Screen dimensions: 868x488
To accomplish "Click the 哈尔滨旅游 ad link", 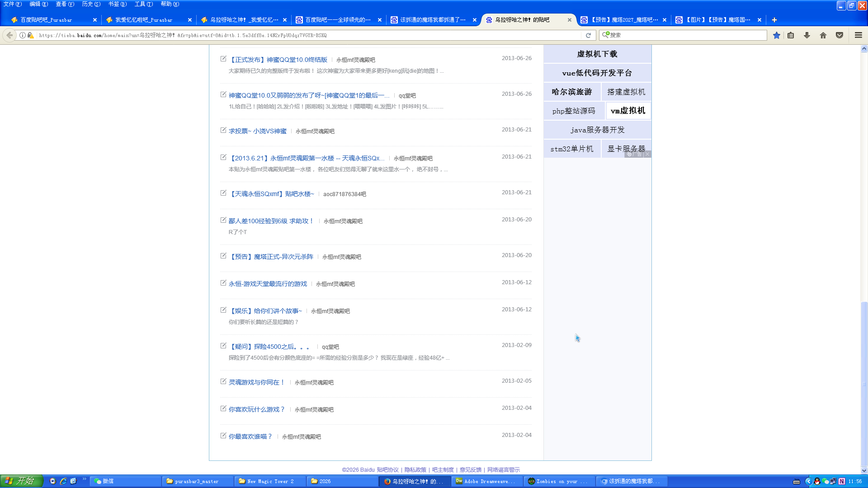I will pos(572,92).
